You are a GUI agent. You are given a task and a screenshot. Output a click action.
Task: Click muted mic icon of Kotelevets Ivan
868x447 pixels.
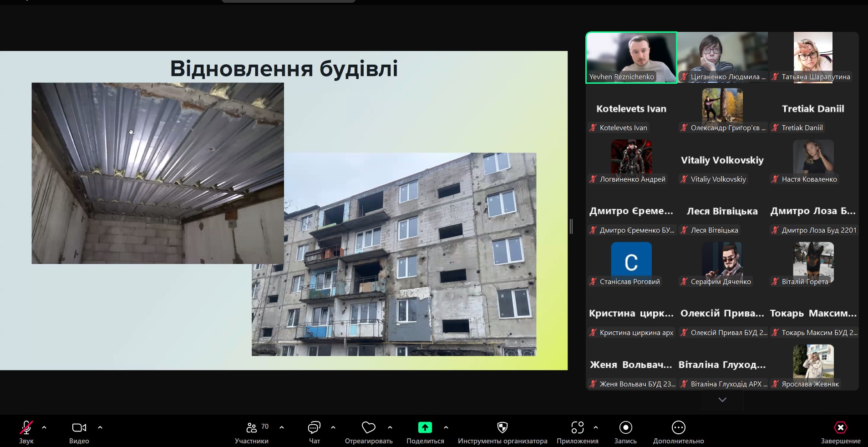tap(593, 128)
